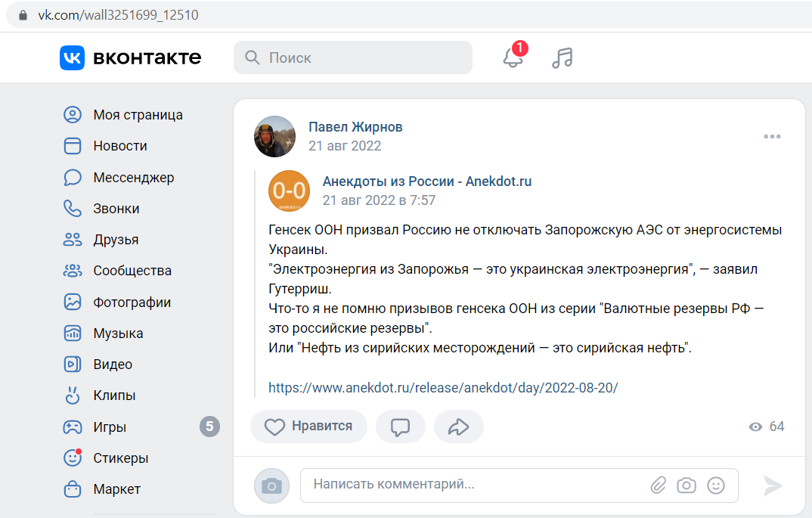Click the ВКОНТАКТЕ wordmark
812x518 pixels.
147,57
